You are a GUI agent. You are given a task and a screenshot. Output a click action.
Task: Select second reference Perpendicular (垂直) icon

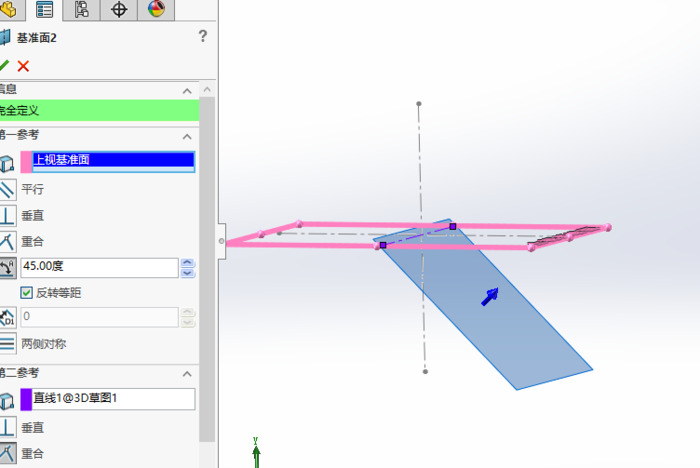(7, 427)
